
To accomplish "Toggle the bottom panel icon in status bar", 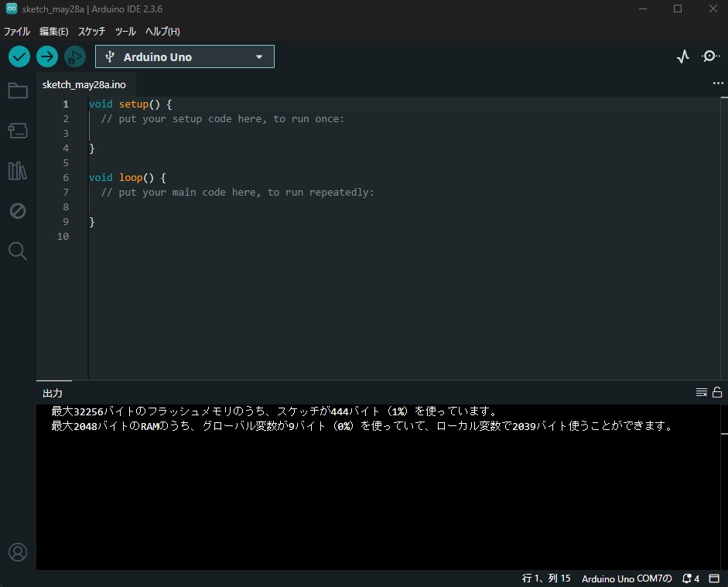I will tap(714, 578).
